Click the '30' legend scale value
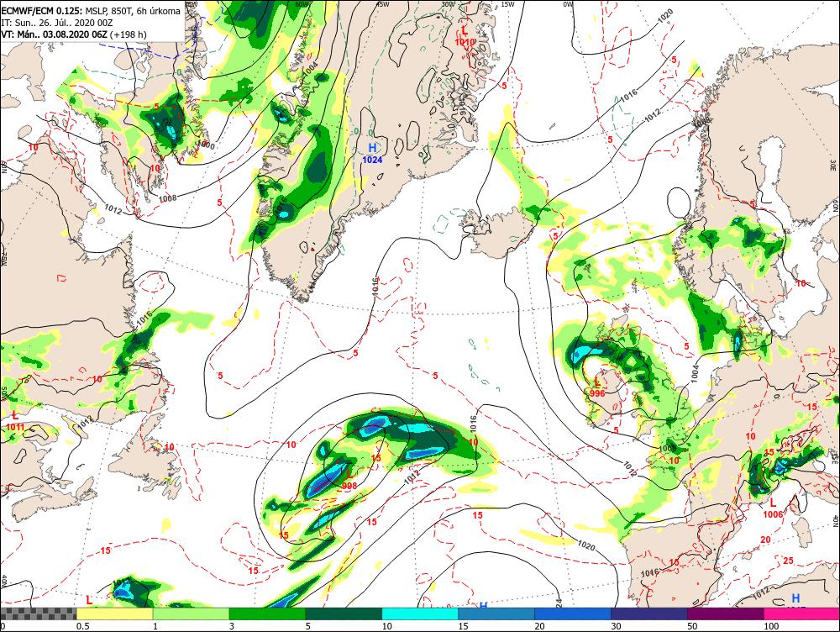The image size is (840, 632). (x=616, y=626)
